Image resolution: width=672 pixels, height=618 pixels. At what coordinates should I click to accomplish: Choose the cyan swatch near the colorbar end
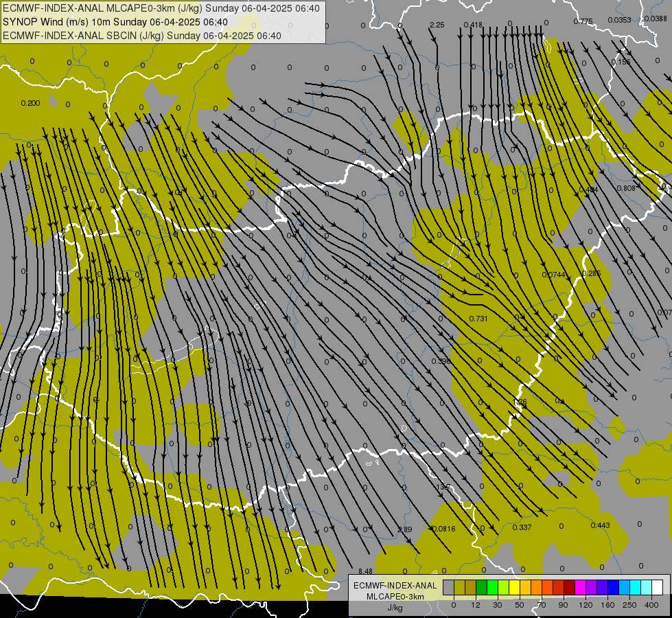coord(636,587)
